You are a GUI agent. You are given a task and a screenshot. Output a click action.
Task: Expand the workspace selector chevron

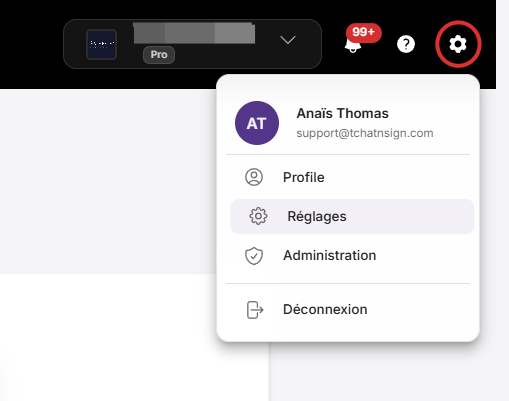pos(288,40)
